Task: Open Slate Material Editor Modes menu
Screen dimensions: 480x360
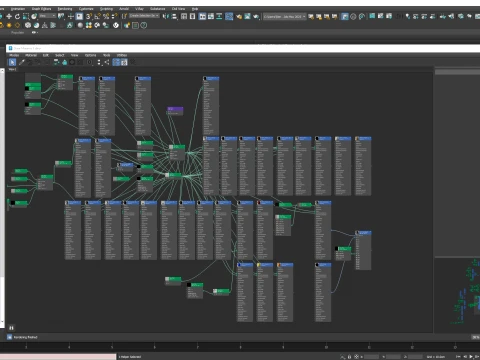Action: click(x=14, y=55)
